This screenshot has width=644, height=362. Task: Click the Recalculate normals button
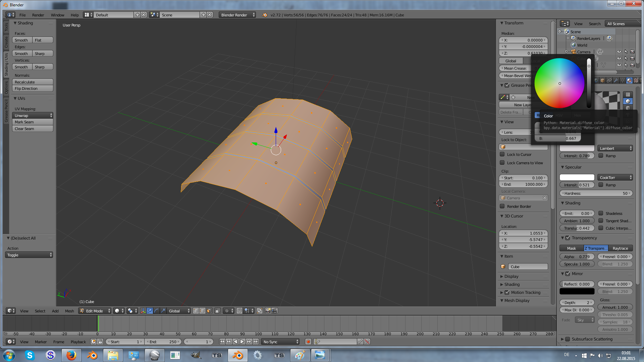click(33, 82)
